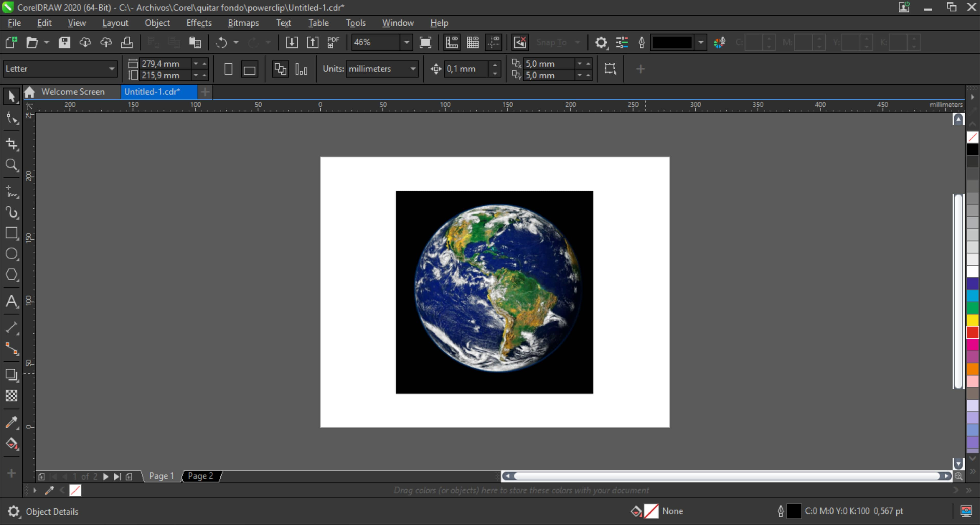The width and height of the screenshot is (980, 525).
Task: Toggle the grid view icon
Action: [x=472, y=42]
